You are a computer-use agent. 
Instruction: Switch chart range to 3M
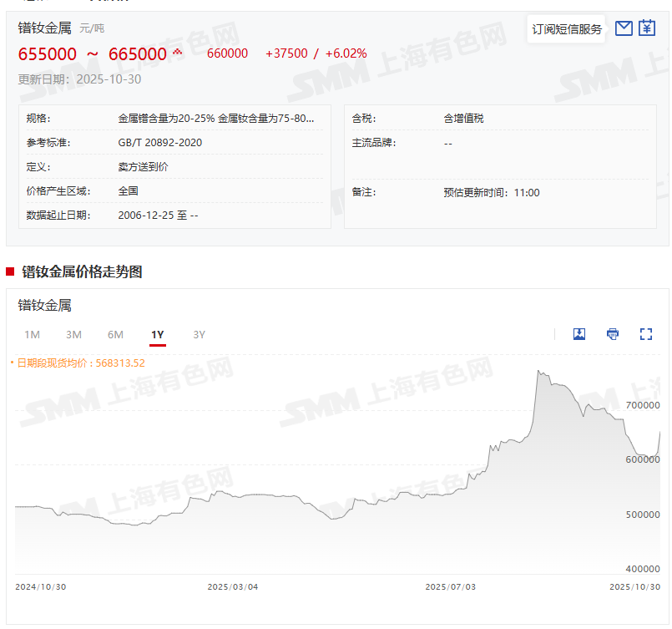coord(73,335)
